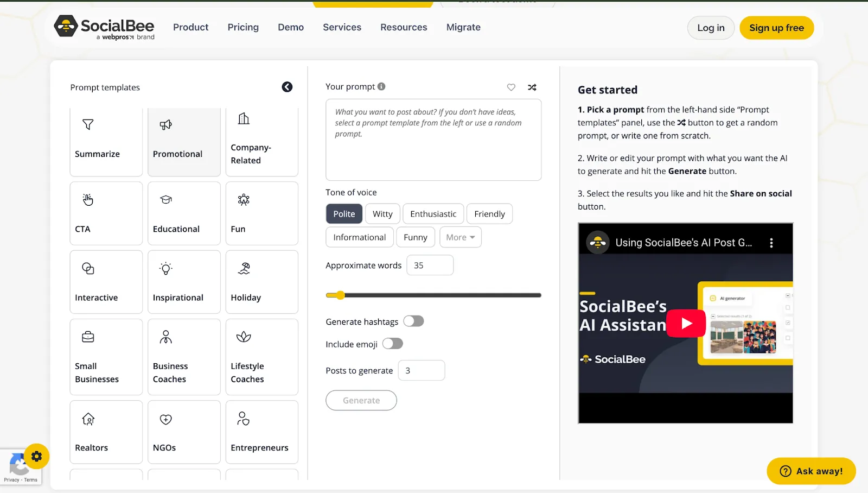Viewport: 868px width, 493px height.
Task: Click the Entrepreneurs person icon
Action: click(243, 418)
